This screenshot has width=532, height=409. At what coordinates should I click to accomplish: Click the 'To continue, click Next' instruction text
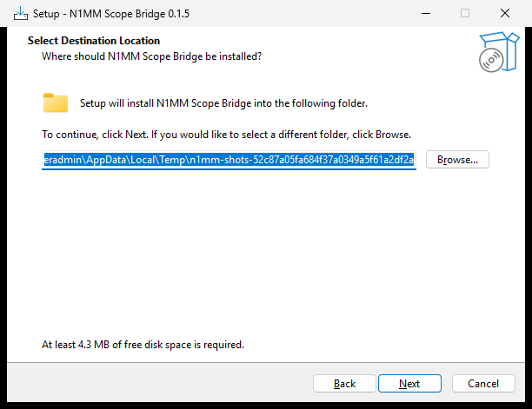(226, 135)
